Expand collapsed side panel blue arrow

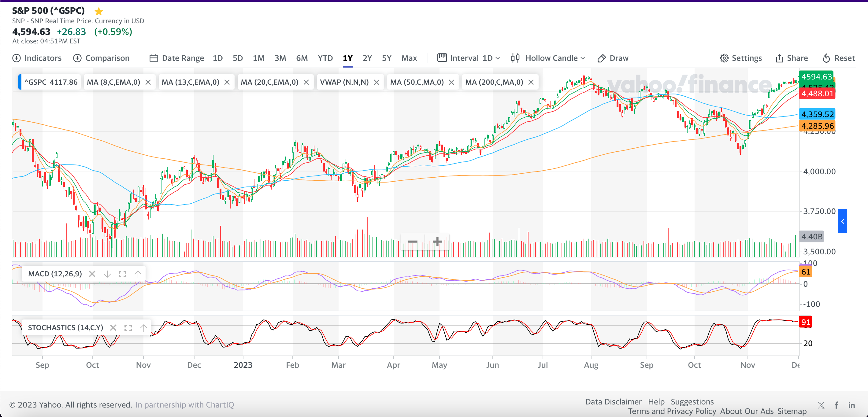coord(842,221)
